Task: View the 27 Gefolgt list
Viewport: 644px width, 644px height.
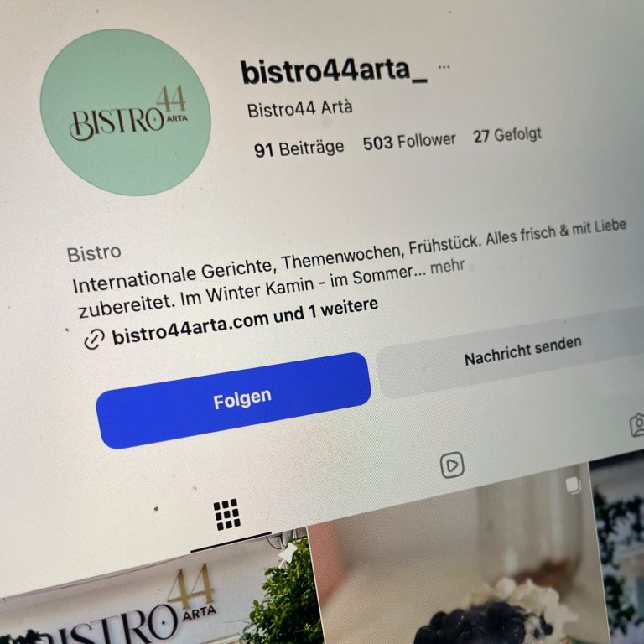Action: (x=507, y=135)
